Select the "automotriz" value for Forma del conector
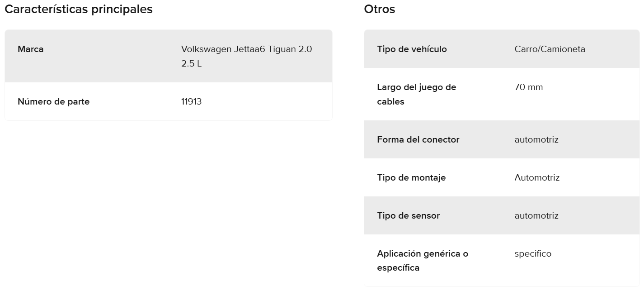 (x=536, y=139)
